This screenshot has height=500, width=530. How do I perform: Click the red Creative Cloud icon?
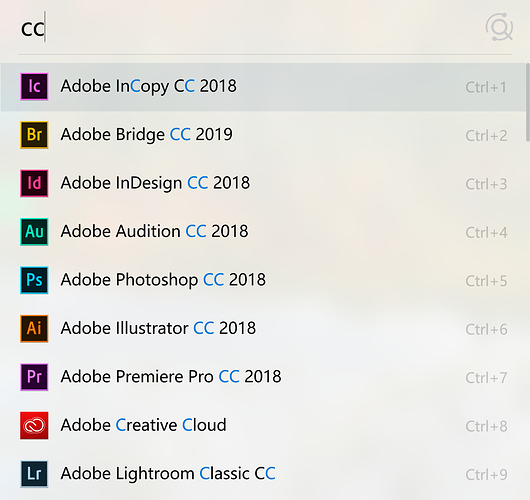[34, 425]
